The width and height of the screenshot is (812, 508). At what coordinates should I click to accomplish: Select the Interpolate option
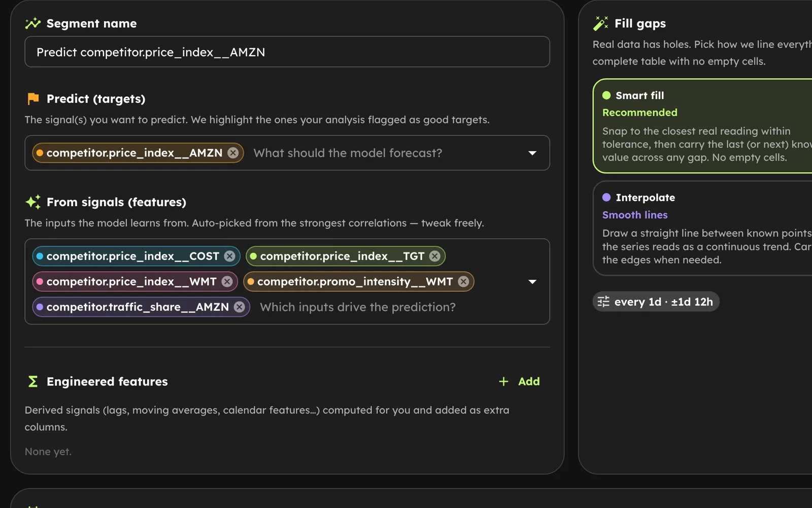tap(702, 229)
